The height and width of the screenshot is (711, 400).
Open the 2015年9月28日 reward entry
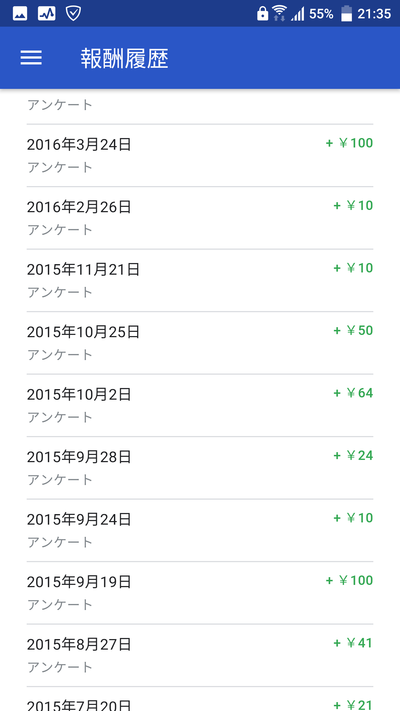coord(200,468)
